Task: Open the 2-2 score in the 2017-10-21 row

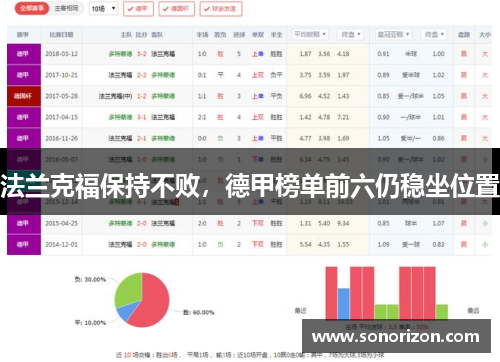Action: (142, 75)
